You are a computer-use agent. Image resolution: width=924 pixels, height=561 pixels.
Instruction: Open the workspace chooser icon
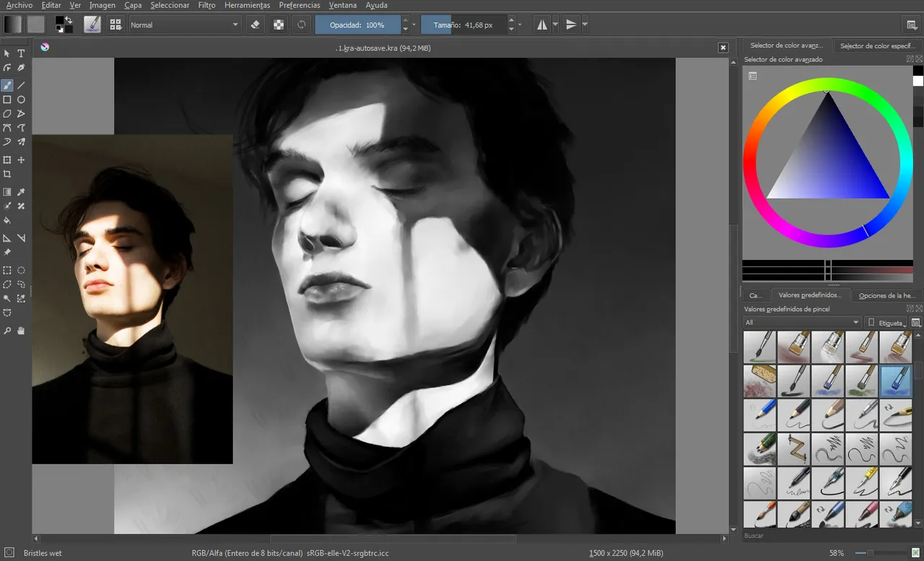[x=912, y=25]
